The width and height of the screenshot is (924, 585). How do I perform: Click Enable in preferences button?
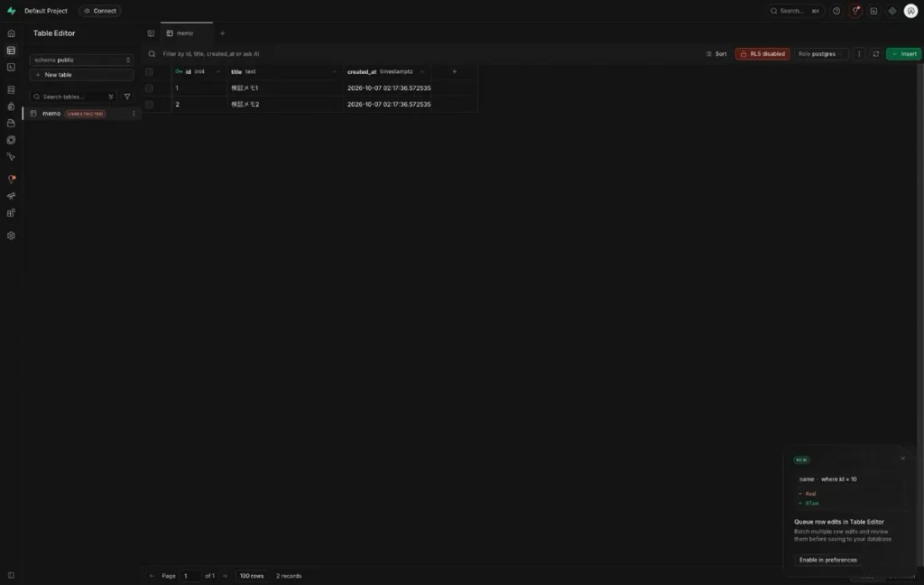pyautogui.click(x=828, y=560)
